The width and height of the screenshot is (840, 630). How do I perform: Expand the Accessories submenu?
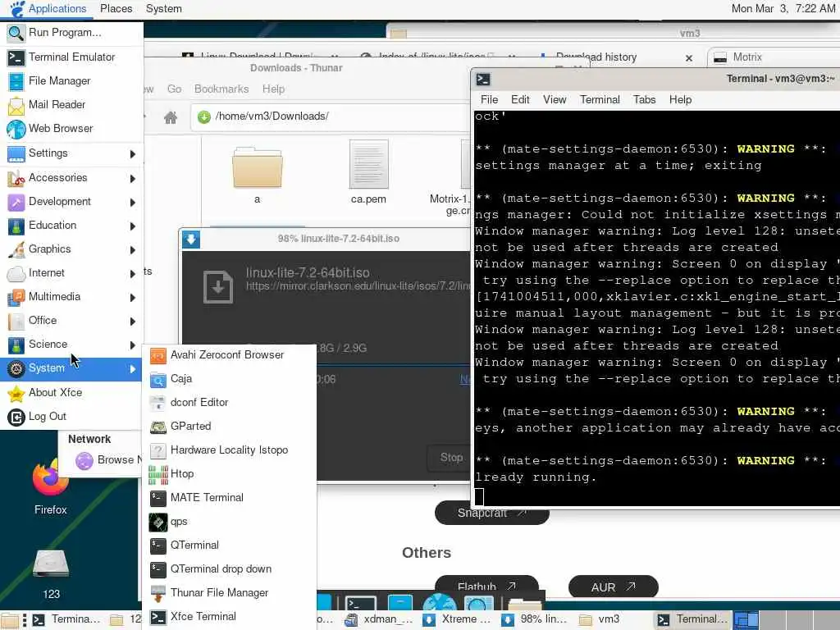pyautogui.click(x=72, y=178)
